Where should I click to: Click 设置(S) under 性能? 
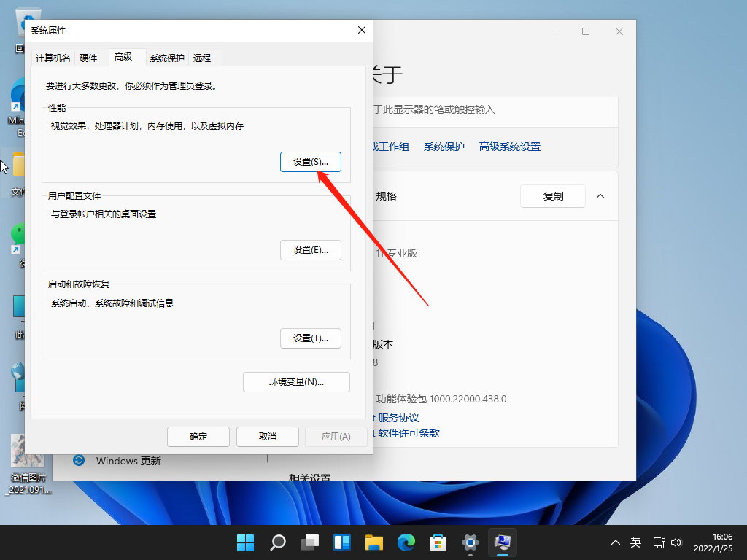[x=311, y=161]
